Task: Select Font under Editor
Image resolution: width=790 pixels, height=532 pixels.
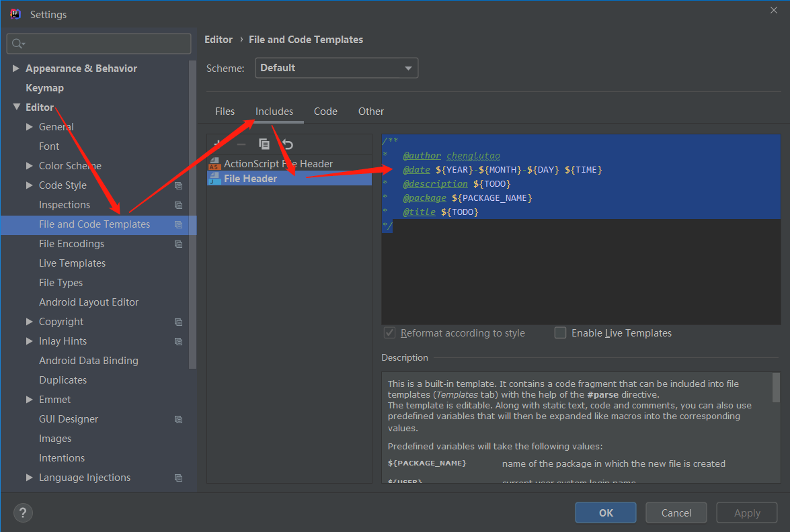Action: [x=49, y=146]
